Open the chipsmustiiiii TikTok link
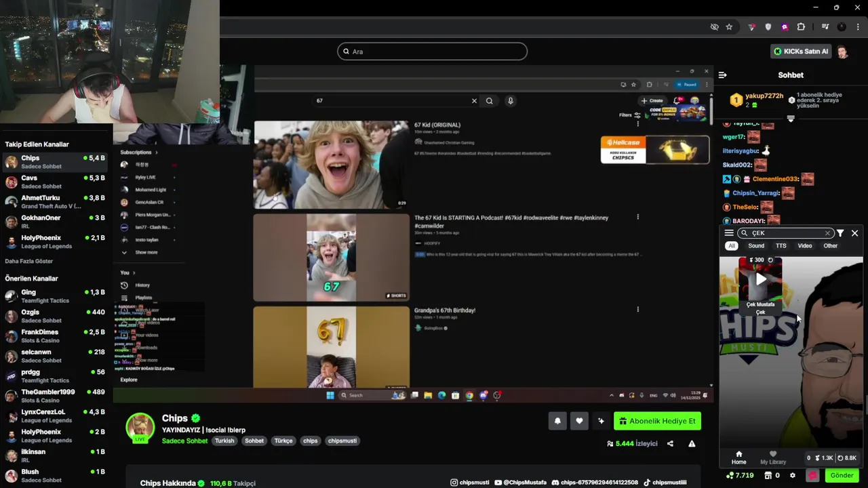The width and height of the screenshot is (868, 488). pyautogui.click(x=665, y=483)
